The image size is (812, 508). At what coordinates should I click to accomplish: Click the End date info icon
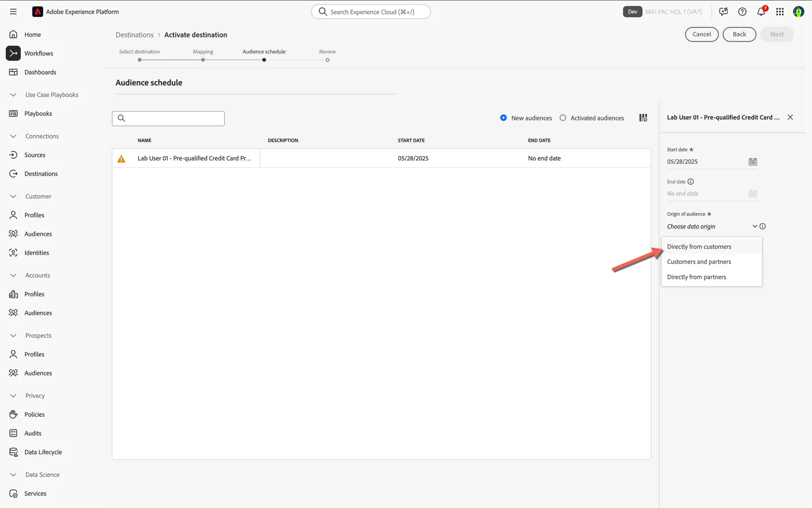[x=691, y=182]
